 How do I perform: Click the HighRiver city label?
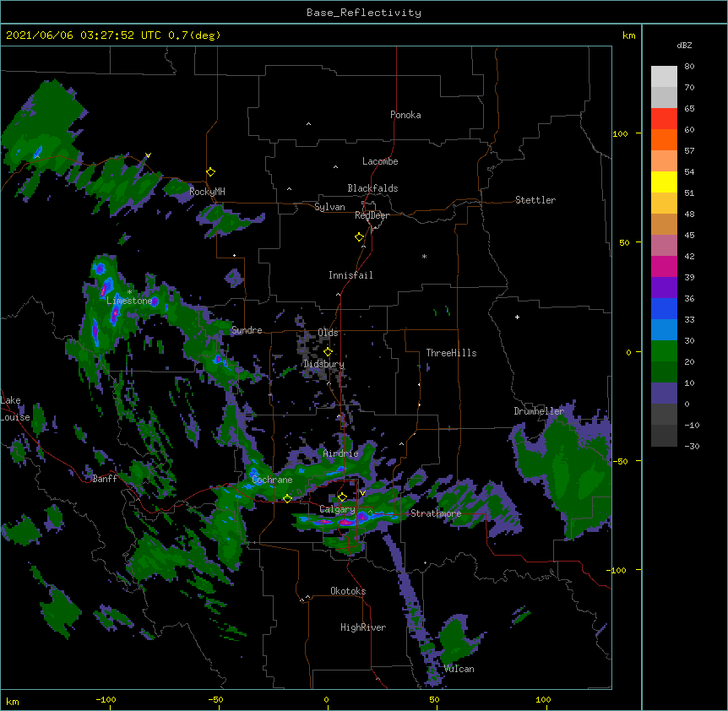point(363,627)
